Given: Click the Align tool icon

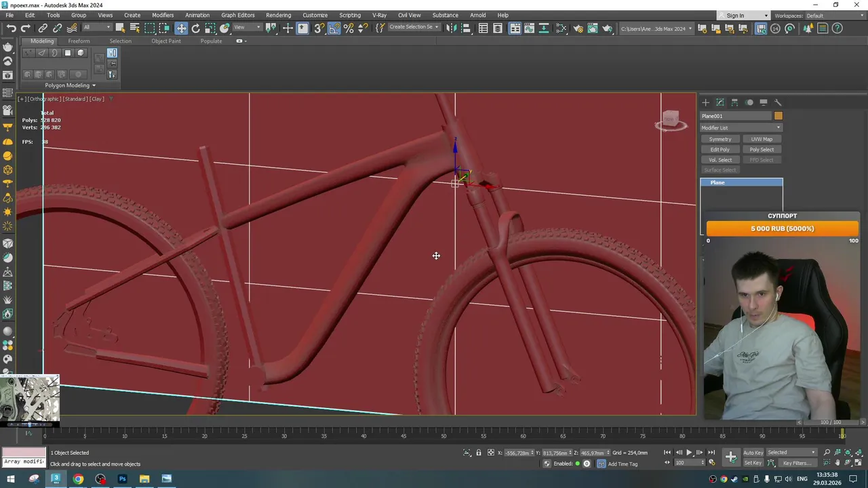Looking at the screenshot, I should [467, 28].
